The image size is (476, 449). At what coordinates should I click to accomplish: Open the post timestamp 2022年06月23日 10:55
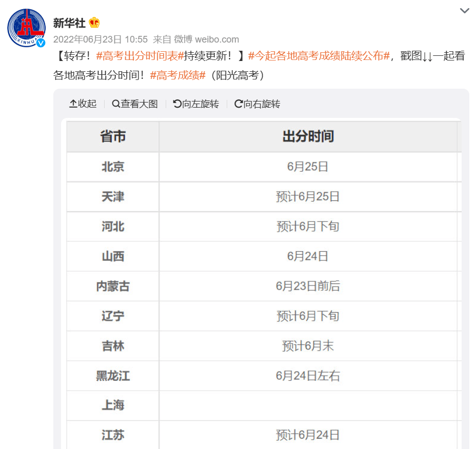[x=101, y=39]
